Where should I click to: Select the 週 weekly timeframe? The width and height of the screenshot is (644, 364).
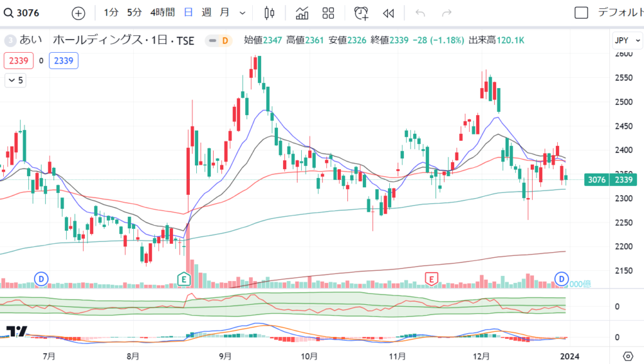pyautogui.click(x=206, y=13)
